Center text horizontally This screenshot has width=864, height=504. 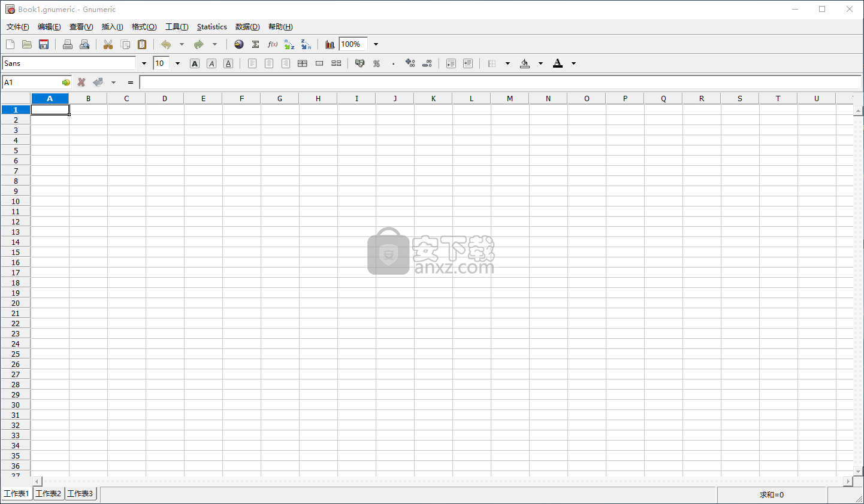tap(269, 63)
